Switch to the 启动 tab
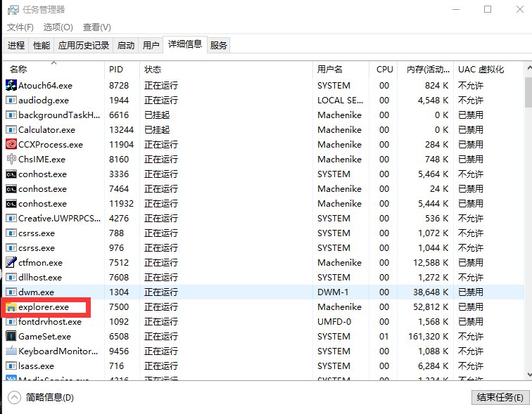532x414 pixels. [126, 46]
